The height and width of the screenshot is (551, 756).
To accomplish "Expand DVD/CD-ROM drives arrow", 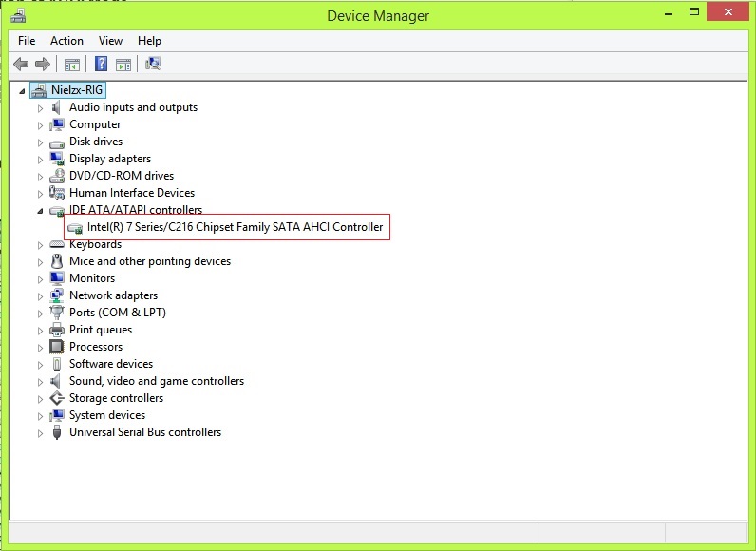I will (x=41, y=177).
